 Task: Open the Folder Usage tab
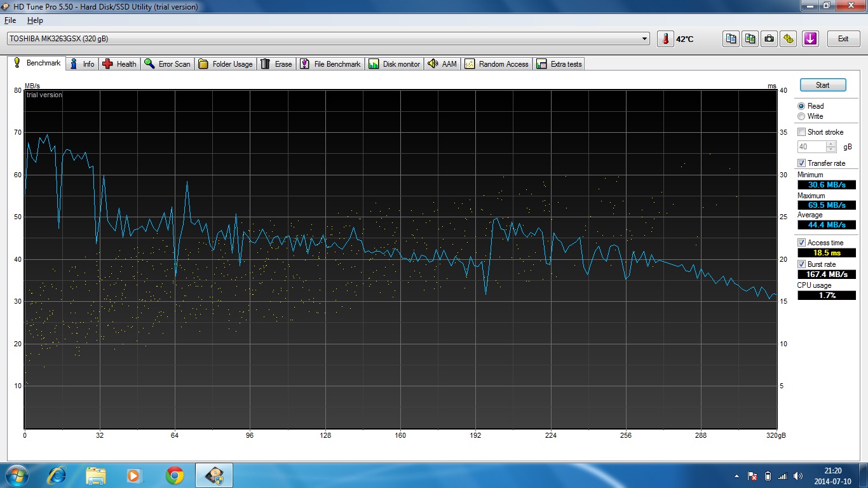click(226, 64)
